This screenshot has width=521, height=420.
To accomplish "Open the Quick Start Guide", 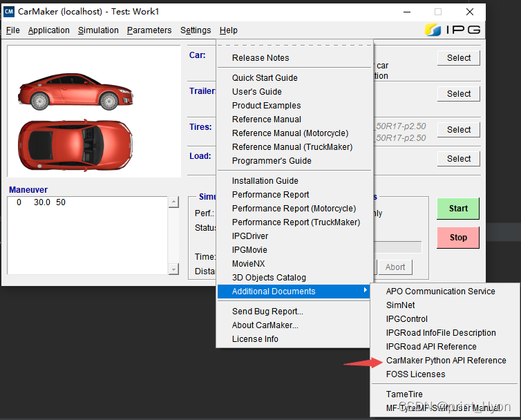I will pos(294,78).
